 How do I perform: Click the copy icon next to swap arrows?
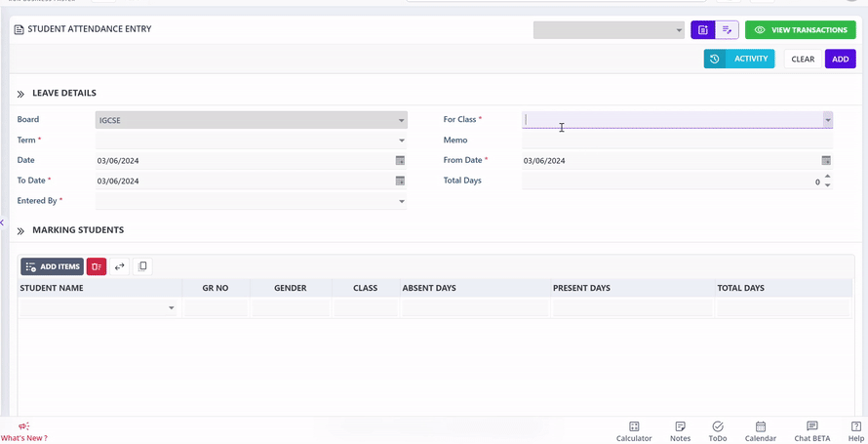(x=142, y=266)
